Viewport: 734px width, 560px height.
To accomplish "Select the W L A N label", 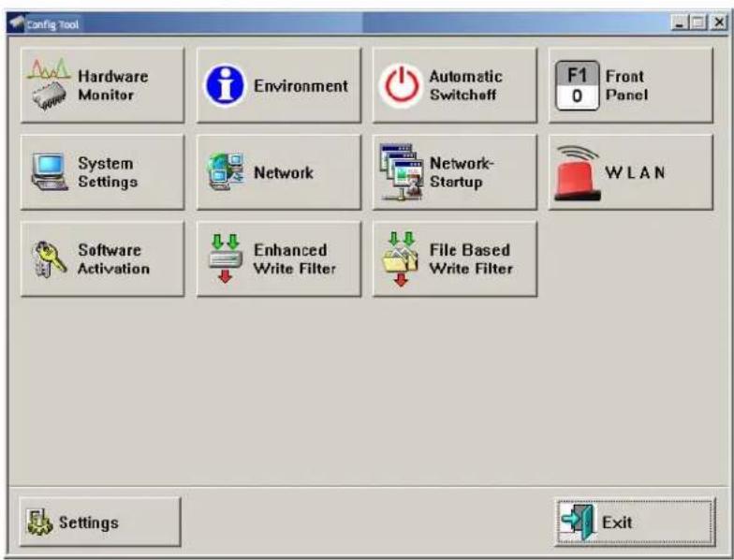I will click(635, 172).
